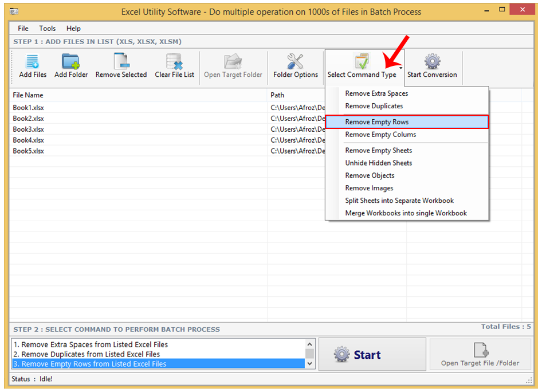Viewport: 542px width, 392px height.
Task: Click the Clear File List icon
Action: coord(174,61)
